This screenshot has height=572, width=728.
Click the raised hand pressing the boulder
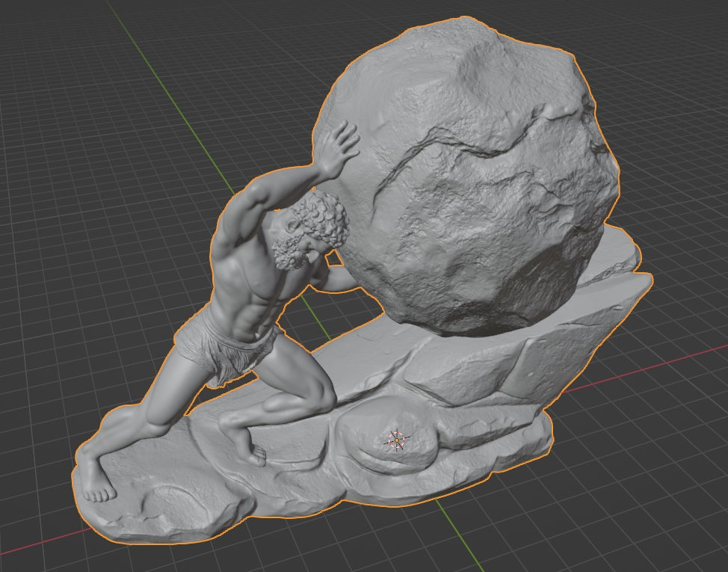(339, 149)
